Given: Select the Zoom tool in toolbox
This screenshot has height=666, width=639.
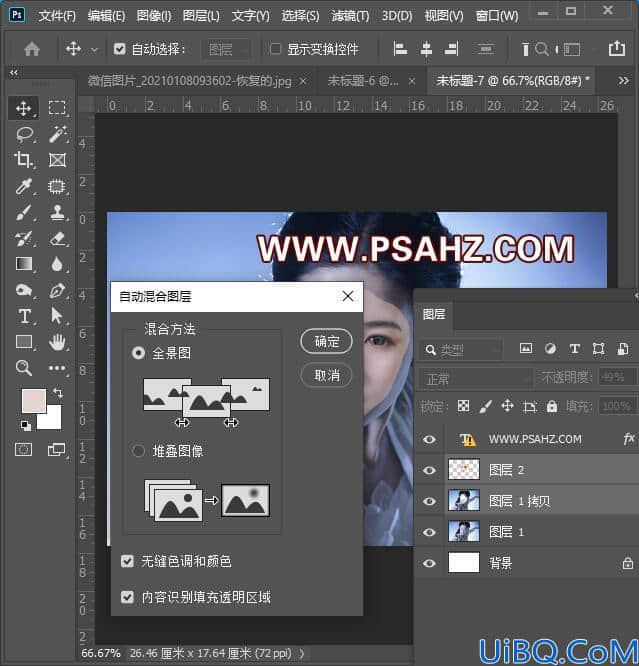Looking at the screenshot, I should (24, 368).
